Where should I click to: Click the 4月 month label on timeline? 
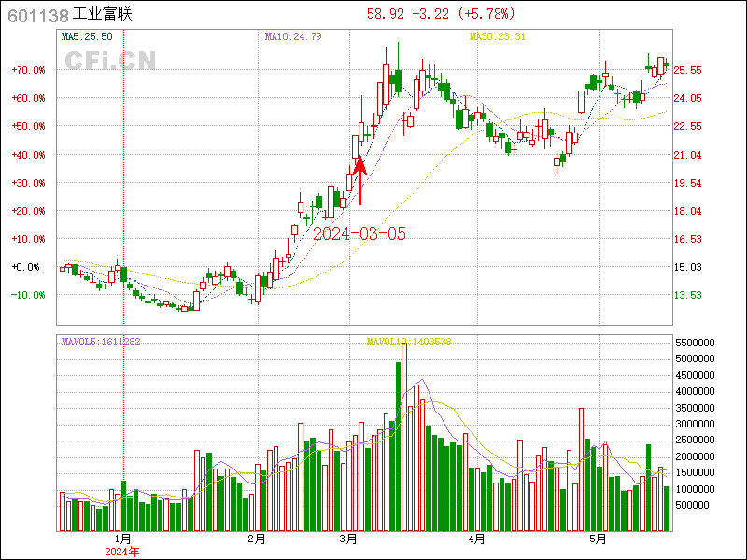click(x=476, y=539)
